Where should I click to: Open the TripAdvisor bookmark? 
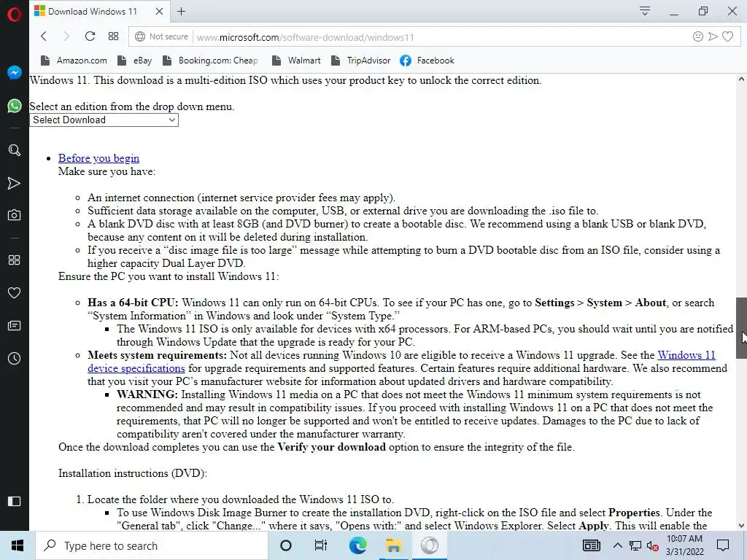click(x=360, y=61)
